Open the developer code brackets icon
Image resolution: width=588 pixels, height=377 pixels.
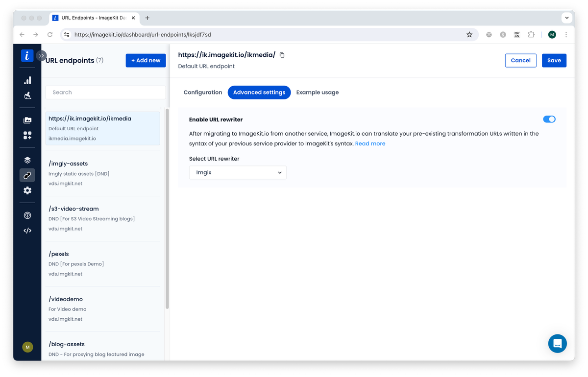[x=27, y=231]
